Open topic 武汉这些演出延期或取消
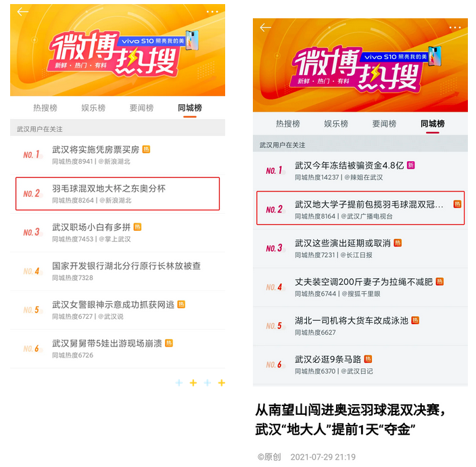 click(x=360, y=248)
